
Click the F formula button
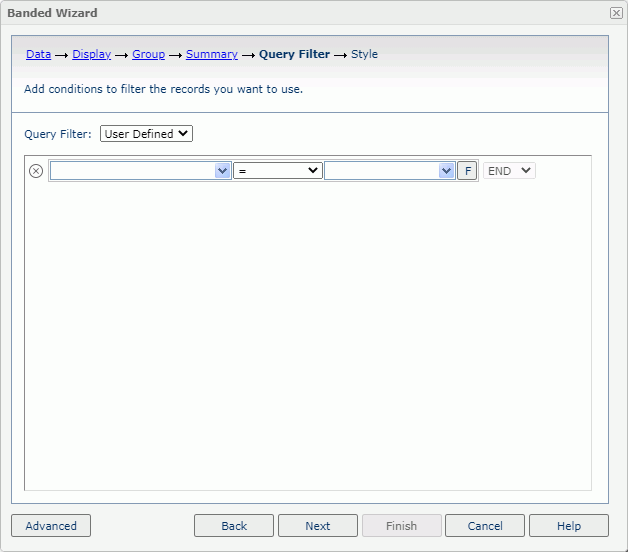pos(467,171)
